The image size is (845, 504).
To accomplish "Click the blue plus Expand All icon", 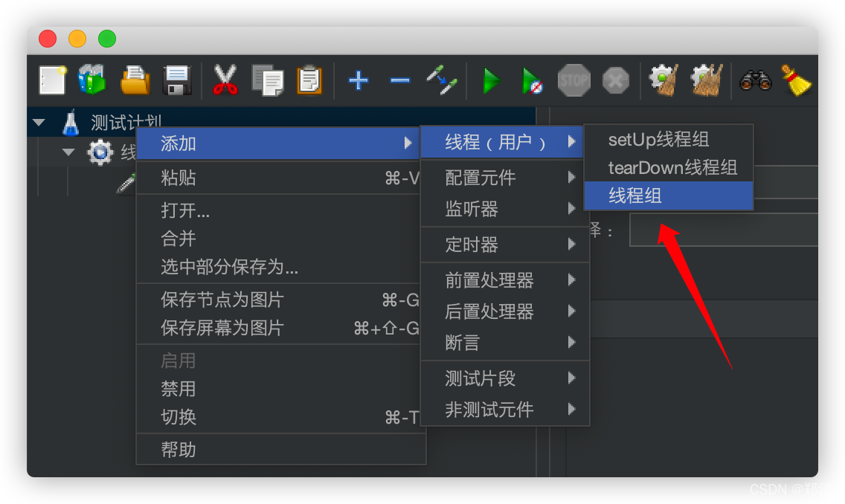I will click(359, 81).
